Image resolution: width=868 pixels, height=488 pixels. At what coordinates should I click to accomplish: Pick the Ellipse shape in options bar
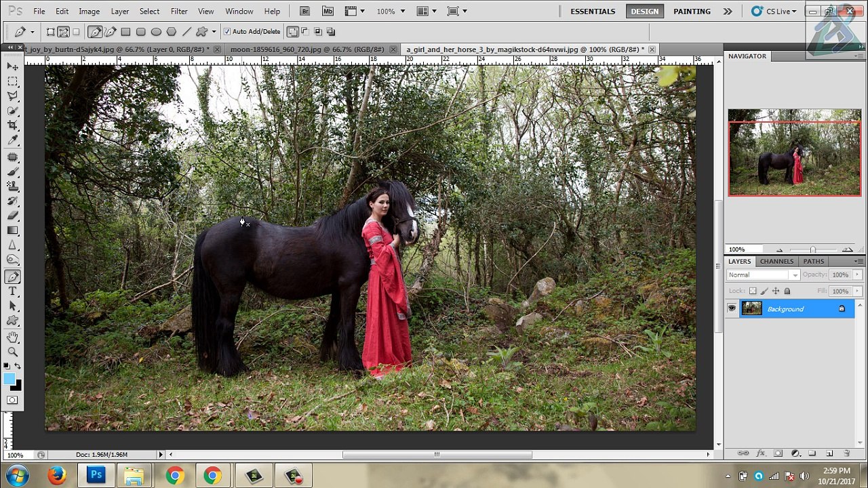pyautogui.click(x=156, y=32)
